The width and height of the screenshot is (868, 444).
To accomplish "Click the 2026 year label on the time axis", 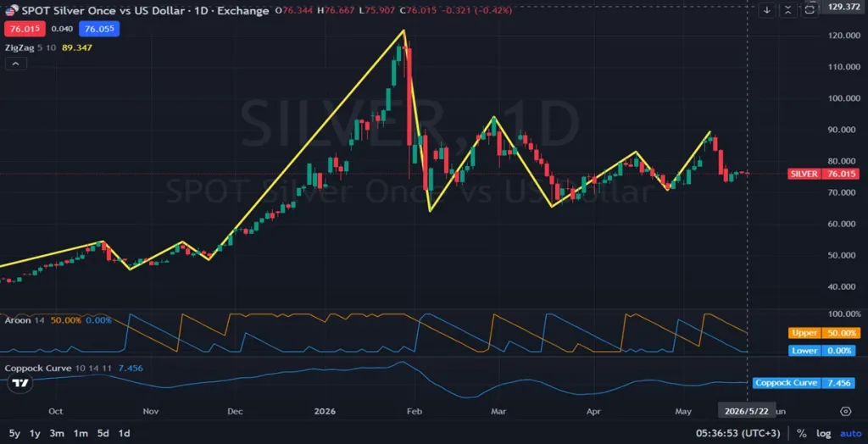I will click(325, 411).
